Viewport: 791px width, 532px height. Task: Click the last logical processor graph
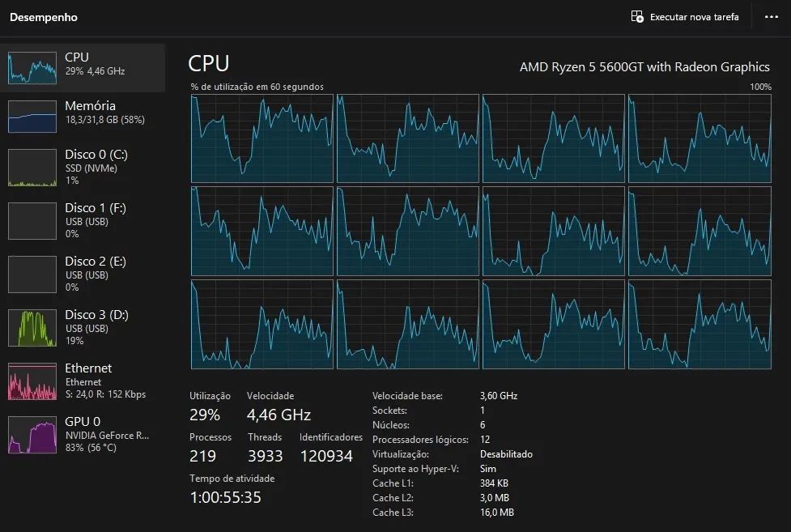tap(700, 325)
